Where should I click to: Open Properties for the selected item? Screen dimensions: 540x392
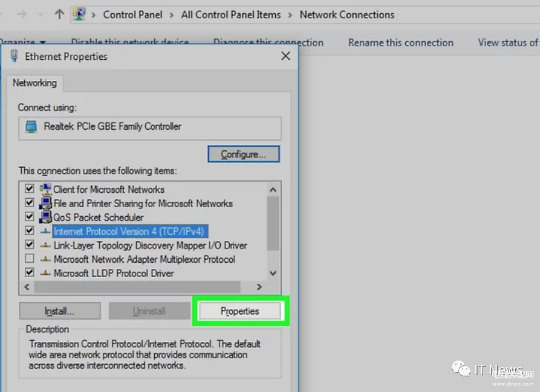[239, 311]
